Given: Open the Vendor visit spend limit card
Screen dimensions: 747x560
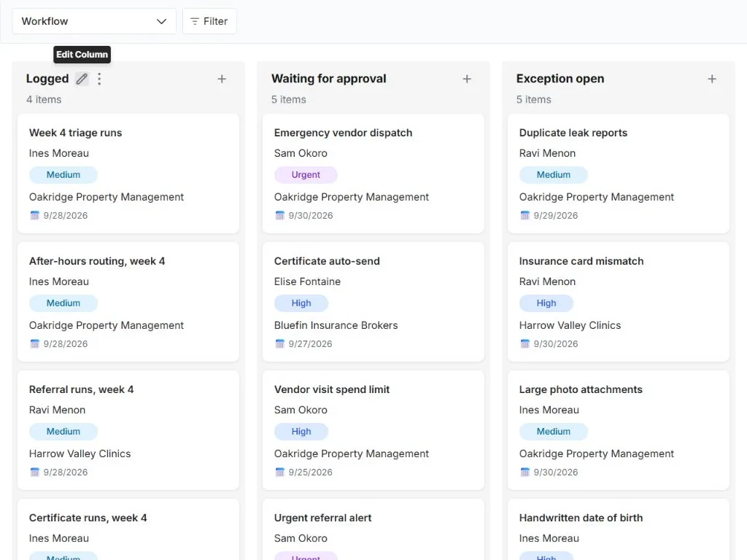Looking at the screenshot, I should click(373, 430).
